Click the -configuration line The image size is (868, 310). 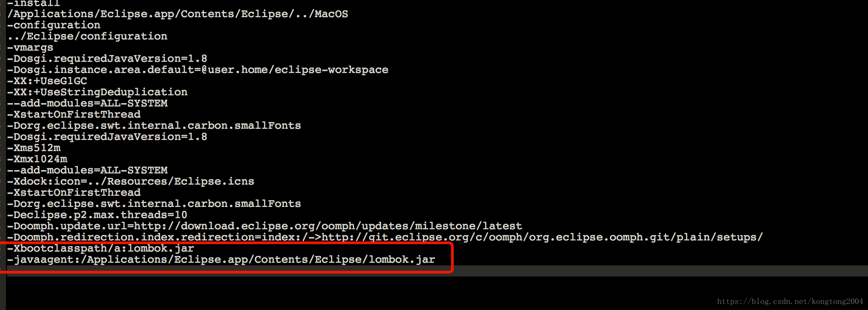click(x=54, y=25)
